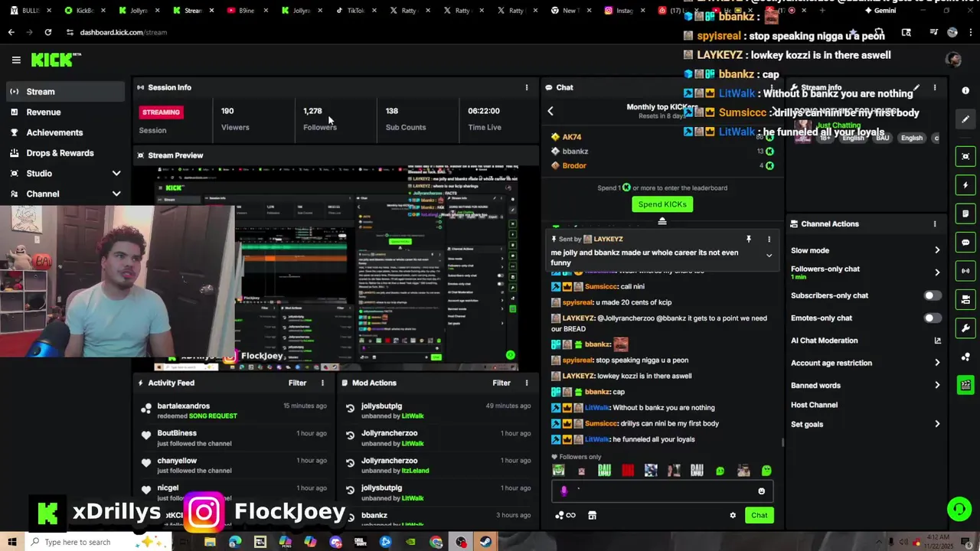Open chat settings gear icon
Viewport: 980px width, 551px height.
tap(733, 515)
